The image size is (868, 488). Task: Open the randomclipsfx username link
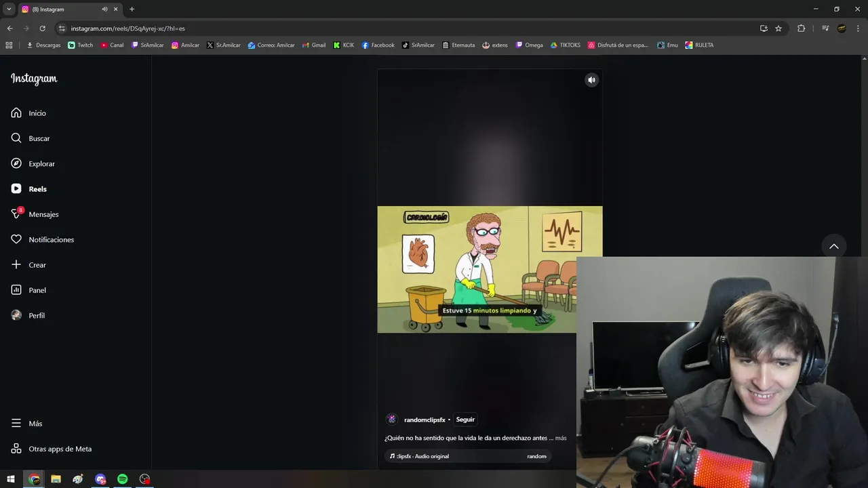point(425,420)
